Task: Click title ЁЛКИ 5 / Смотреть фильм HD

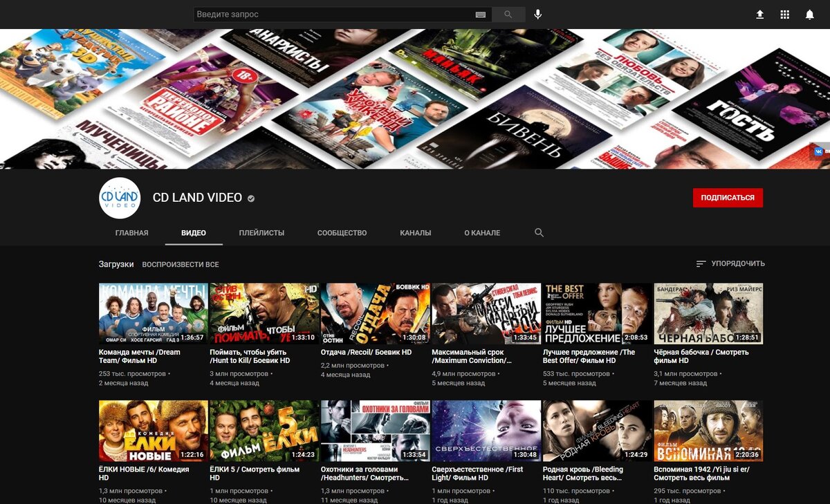Action: point(255,474)
